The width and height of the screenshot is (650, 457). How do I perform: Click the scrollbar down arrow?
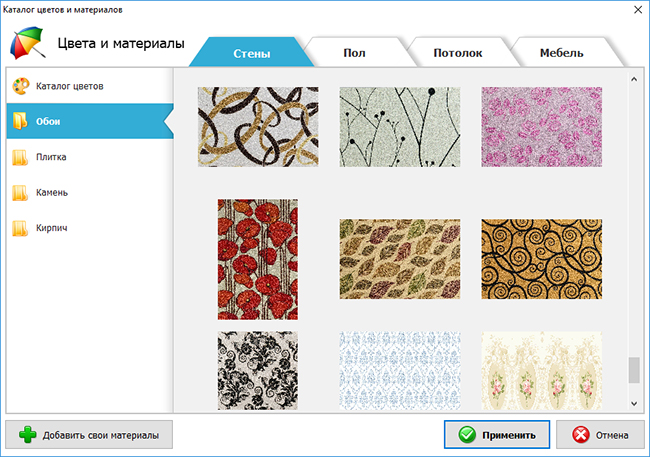pos(634,403)
